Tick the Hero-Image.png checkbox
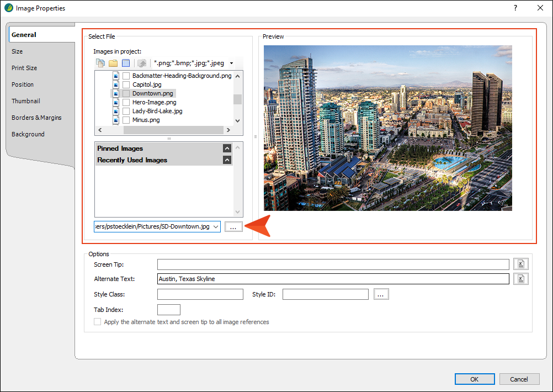Screen dimensions: 553x392 pyautogui.click(x=126, y=102)
